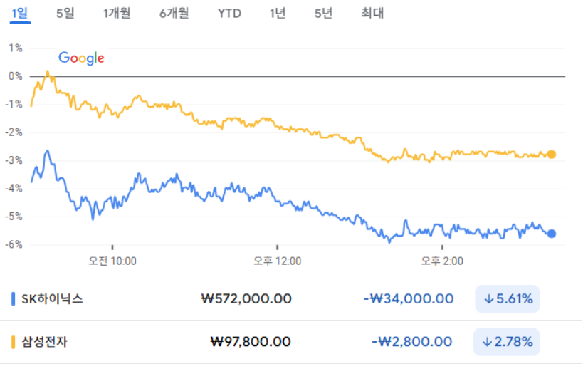
Task: Show the 1개월 chart range
Action: [x=117, y=13]
